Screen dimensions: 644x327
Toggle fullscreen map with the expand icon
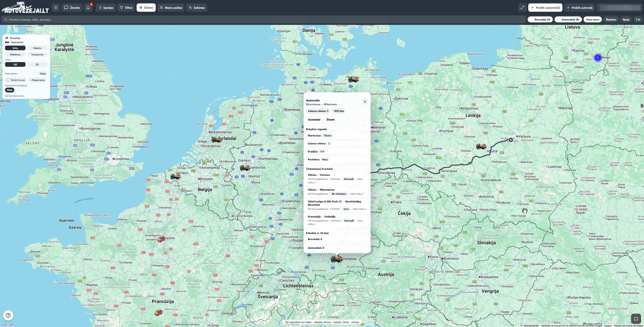pyautogui.click(x=522, y=8)
